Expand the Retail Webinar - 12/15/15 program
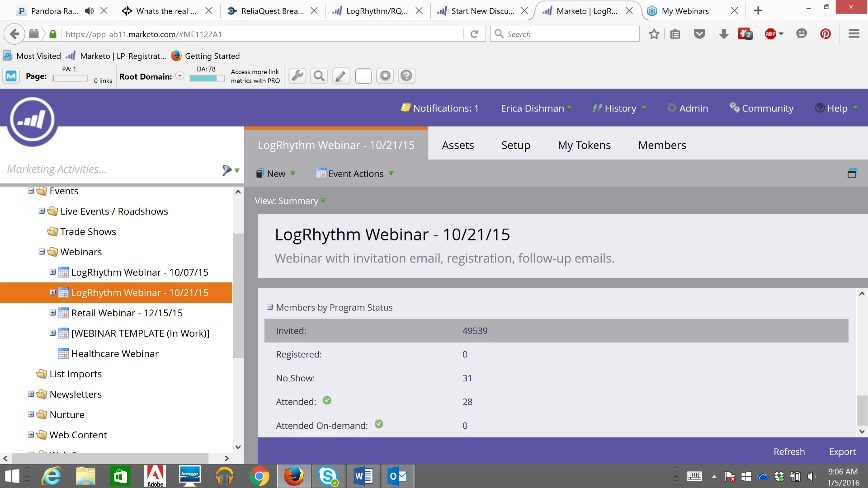868x488 pixels. pyautogui.click(x=53, y=313)
